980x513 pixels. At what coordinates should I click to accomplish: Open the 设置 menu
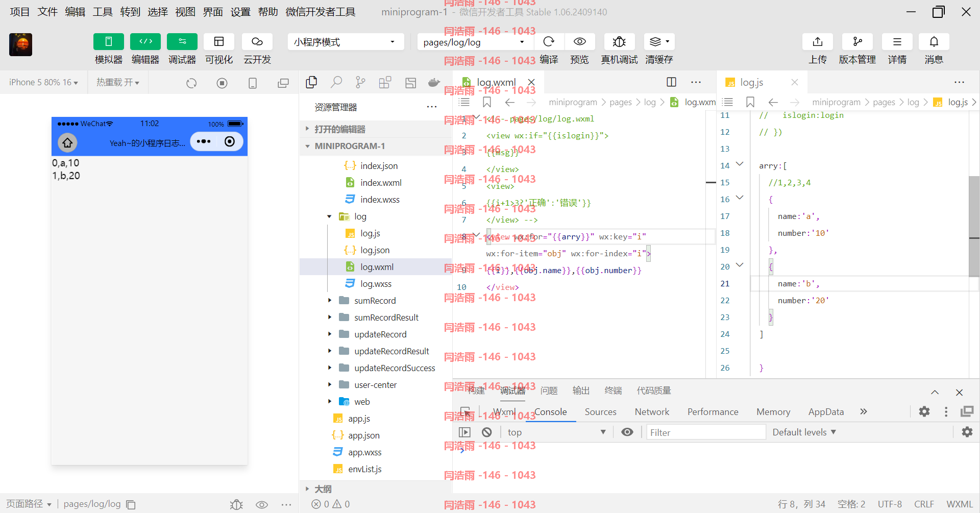click(240, 12)
